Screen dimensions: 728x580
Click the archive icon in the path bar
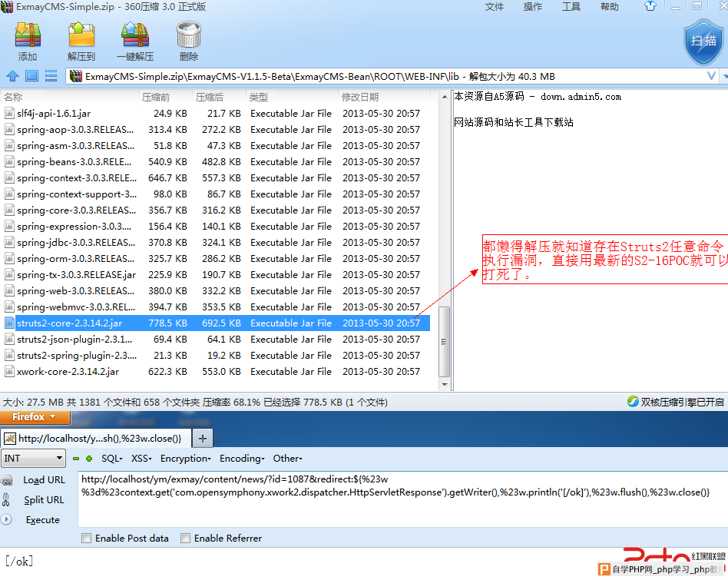click(76, 76)
